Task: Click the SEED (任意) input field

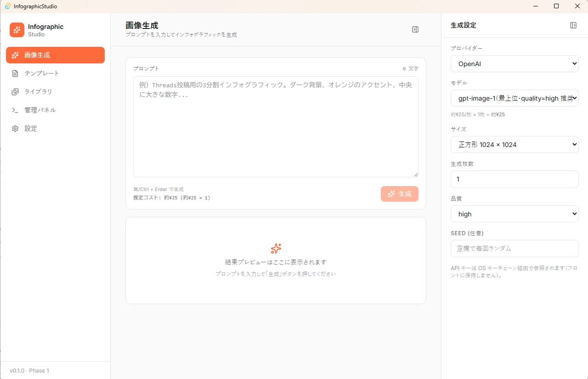Action: click(514, 249)
